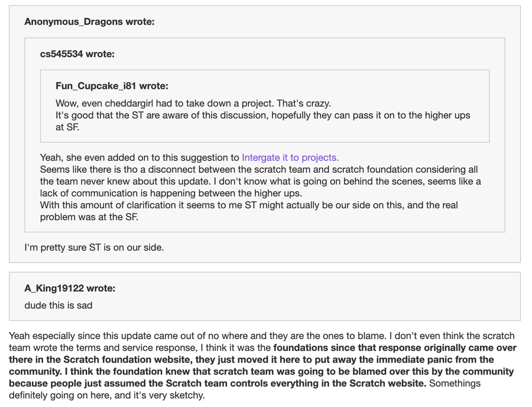Open the "Intergate it to projects." link
The height and width of the screenshot is (407, 532).
pyautogui.click(x=290, y=157)
